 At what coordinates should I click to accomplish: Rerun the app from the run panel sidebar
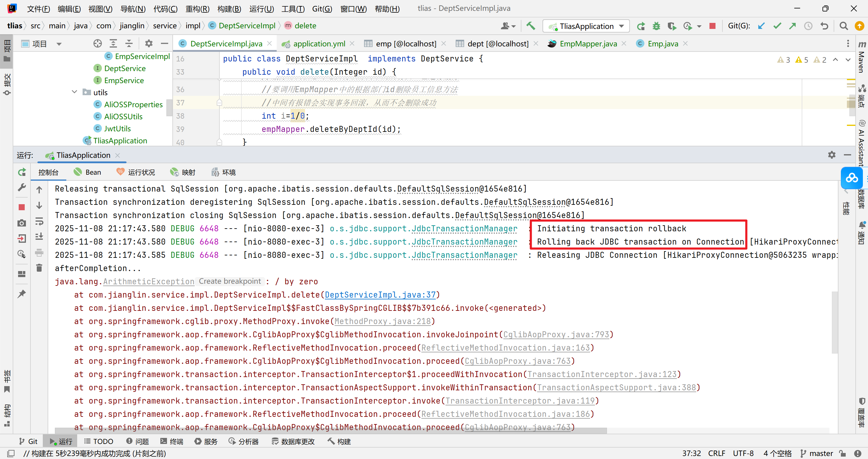point(22,172)
